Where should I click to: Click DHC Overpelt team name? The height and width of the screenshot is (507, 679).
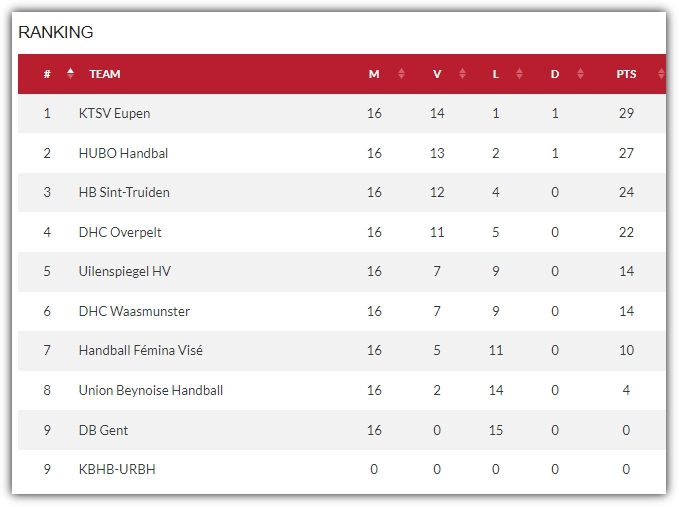120,233
